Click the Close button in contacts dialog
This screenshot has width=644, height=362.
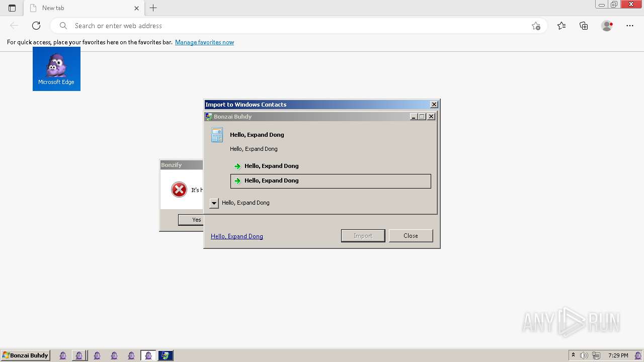(411, 236)
